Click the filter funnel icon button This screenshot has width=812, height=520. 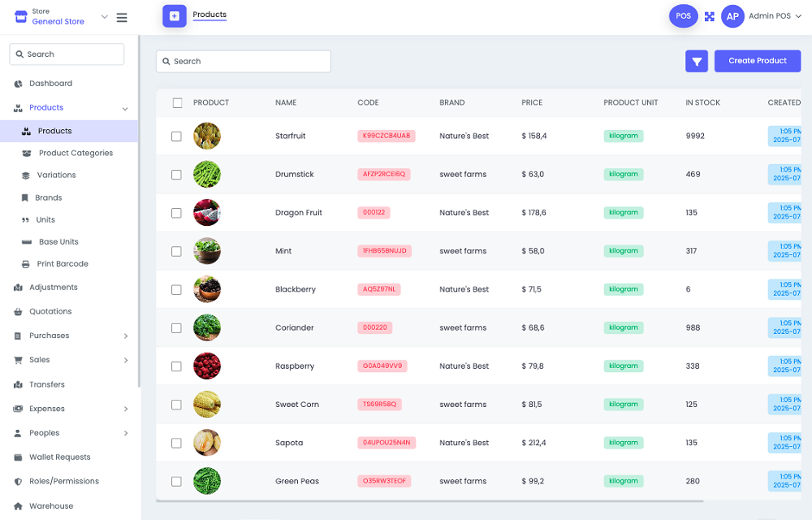point(697,61)
